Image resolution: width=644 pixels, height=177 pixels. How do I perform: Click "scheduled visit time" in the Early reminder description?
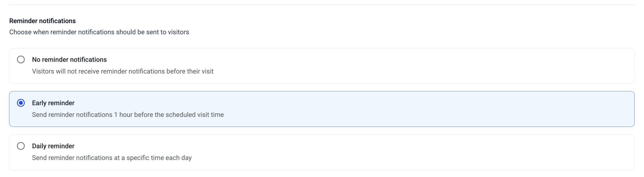click(195, 115)
